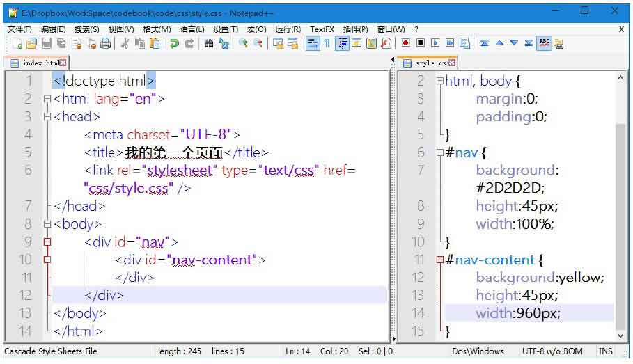Switch to the style.css tab
Viewport: 633px width, 364px height.
pos(429,63)
